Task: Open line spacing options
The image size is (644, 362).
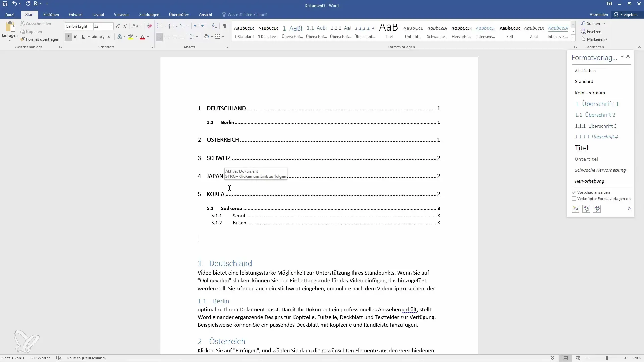Action: point(194,37)
